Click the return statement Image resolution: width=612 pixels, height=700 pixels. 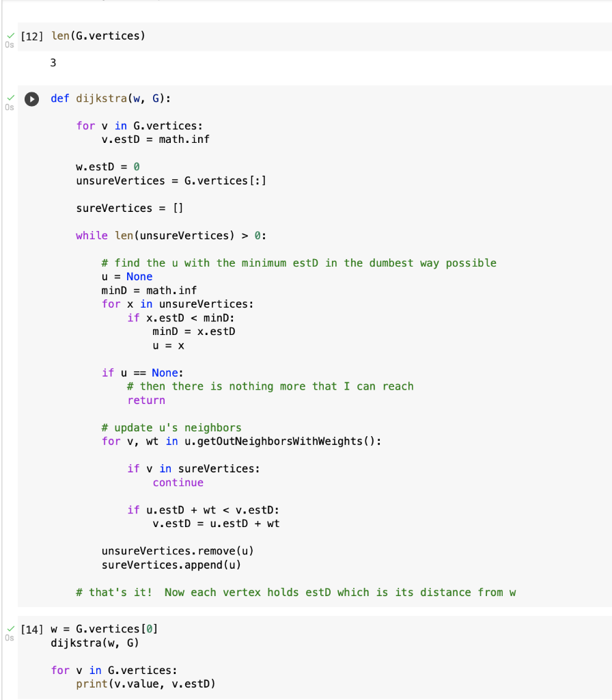146,400
